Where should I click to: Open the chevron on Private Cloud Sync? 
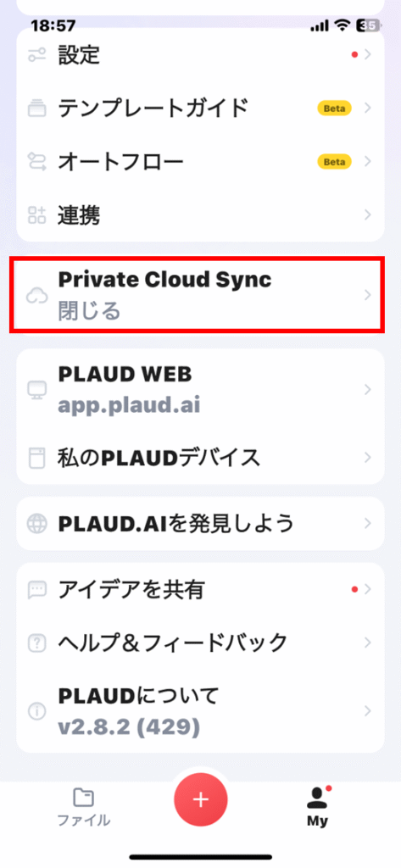[x=367, y=295]
